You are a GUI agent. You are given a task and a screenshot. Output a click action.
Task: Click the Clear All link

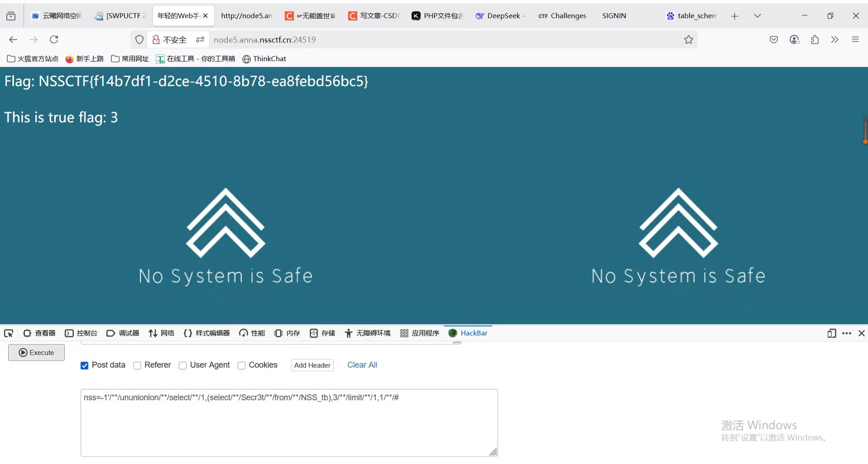(362, 365)
